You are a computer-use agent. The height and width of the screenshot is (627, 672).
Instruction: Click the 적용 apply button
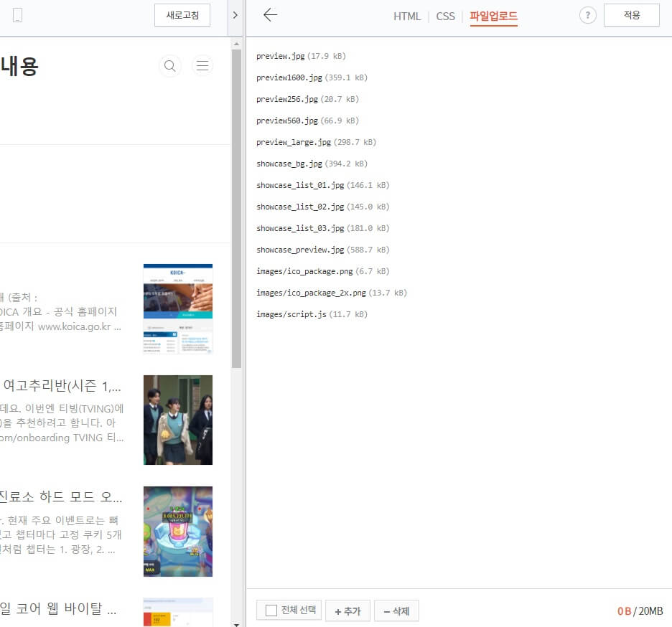tap(631, 15)
